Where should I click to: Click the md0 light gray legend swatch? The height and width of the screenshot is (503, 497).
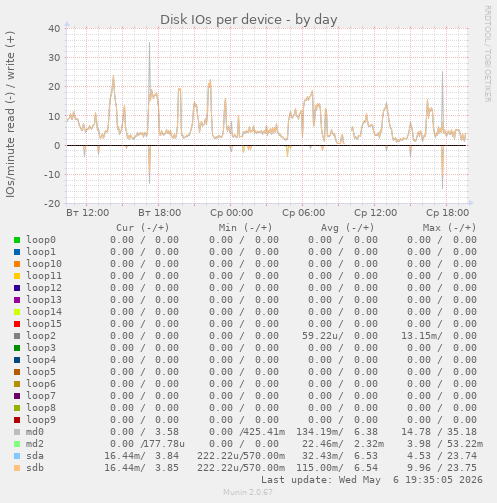click(x=17, y=432)
